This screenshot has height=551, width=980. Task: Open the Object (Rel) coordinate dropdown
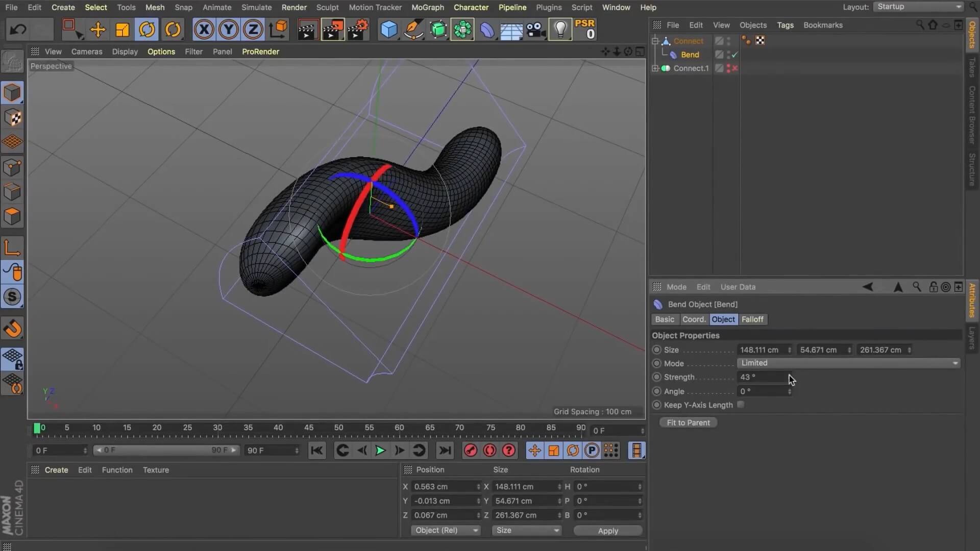[x=446, y=531]
